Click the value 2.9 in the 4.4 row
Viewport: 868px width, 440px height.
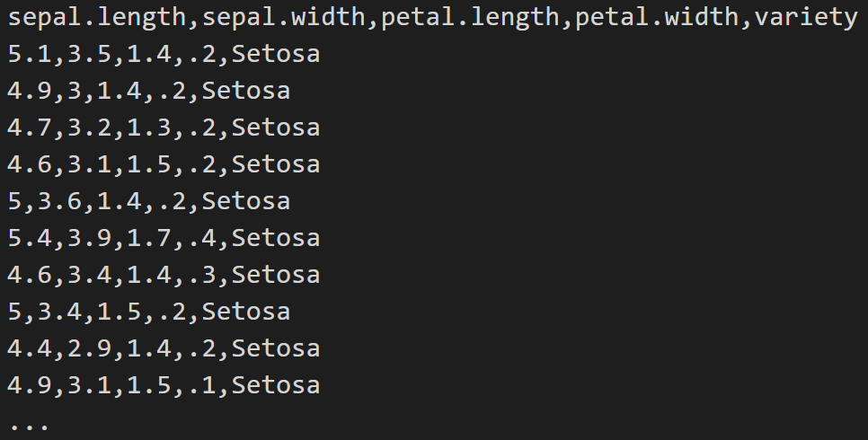pyautogui.click(x=90, y=349)
